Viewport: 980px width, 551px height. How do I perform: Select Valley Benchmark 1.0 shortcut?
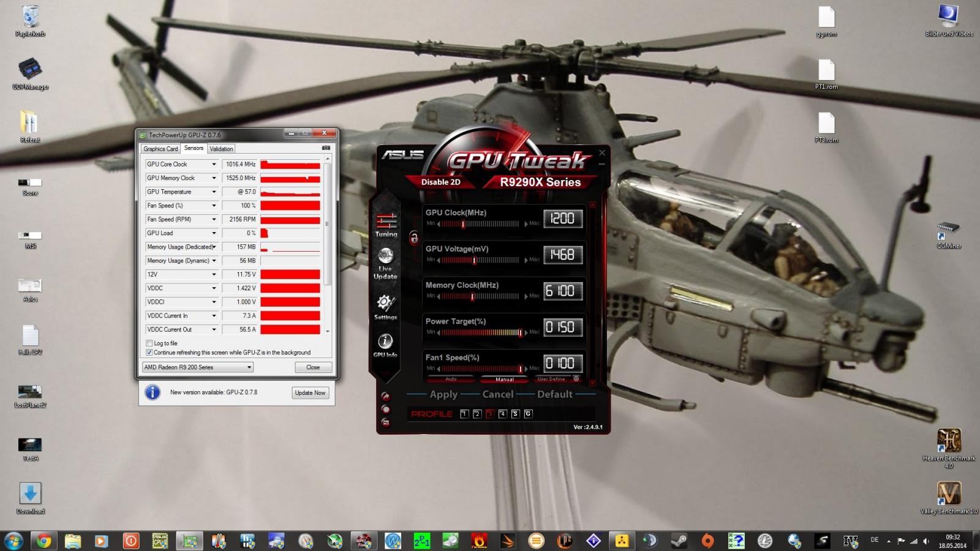pyautogui.click(x=949, y=497)
